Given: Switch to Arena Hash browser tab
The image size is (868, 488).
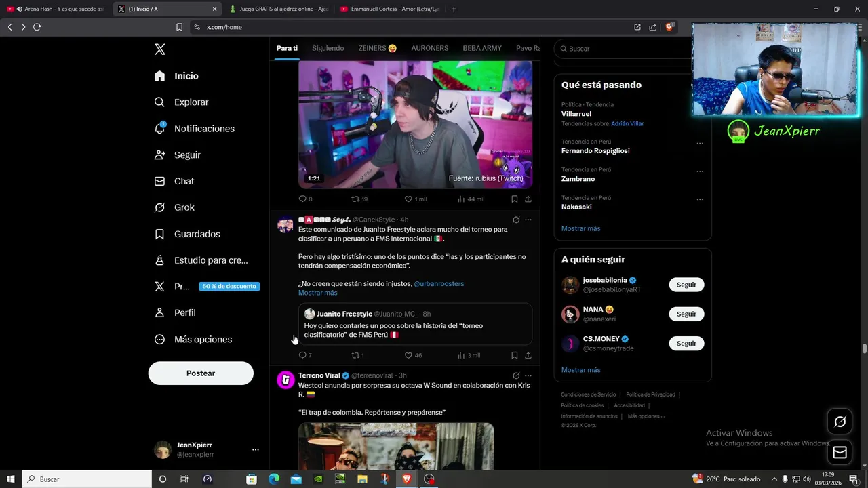Looking at the screenshot, I should tap(56, 9).
